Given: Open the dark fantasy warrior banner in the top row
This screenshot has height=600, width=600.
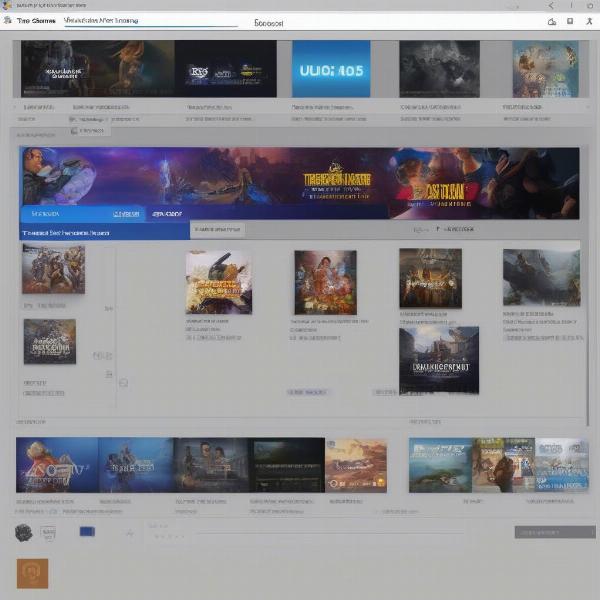Looking at the screenshot, I should 98,69.
